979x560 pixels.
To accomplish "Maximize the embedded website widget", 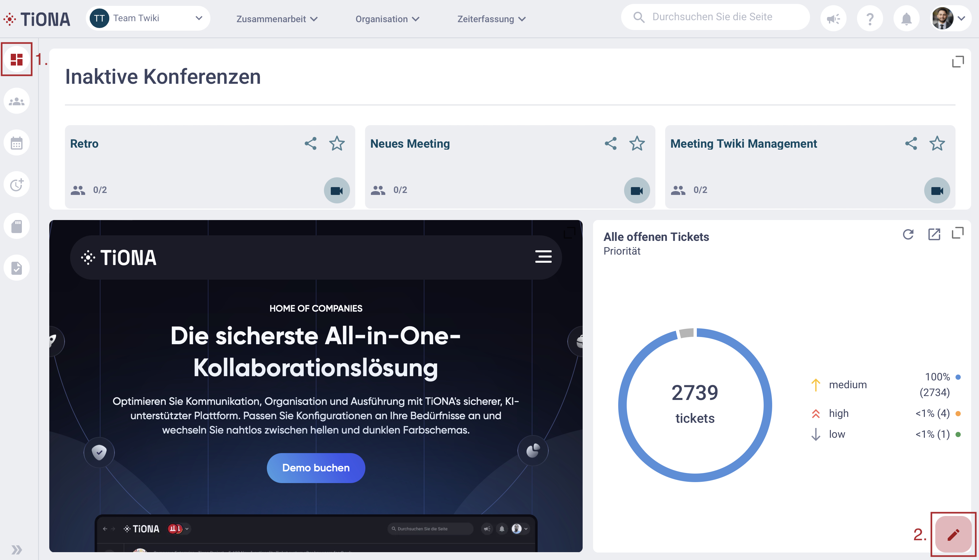I will 570,232.
